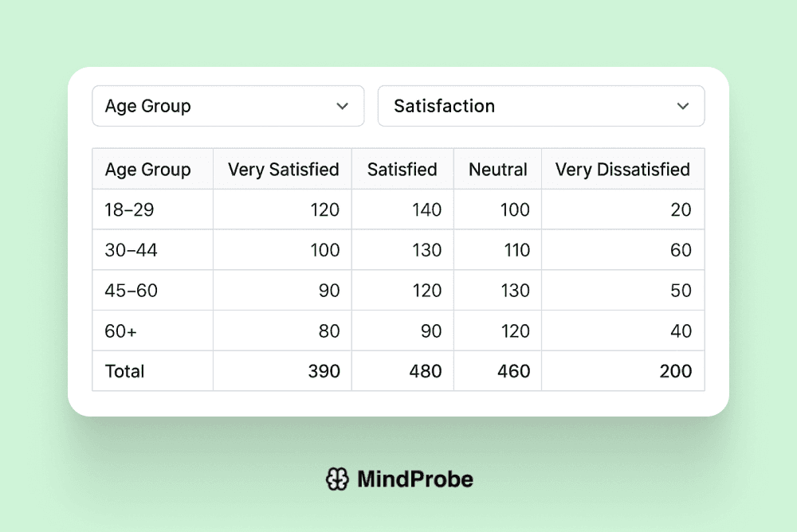
Task: Select the Total row label
Action: [x=124, y=370]
